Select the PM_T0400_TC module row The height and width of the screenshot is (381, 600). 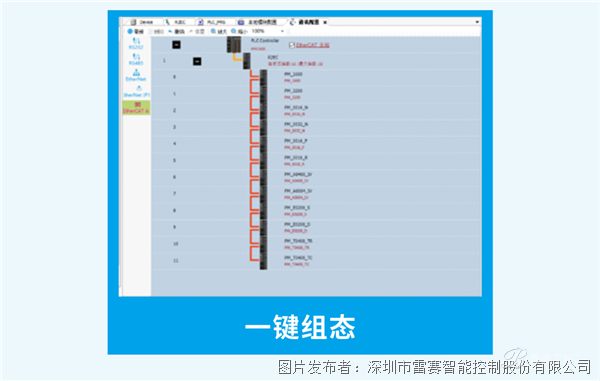point(316,261)
